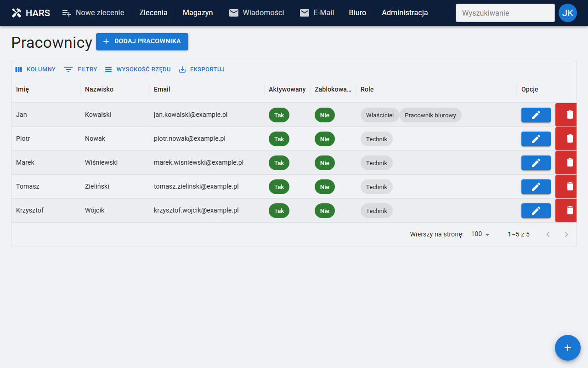Open Administracja menu
The width and height of the screenshot is (588, 368).
405,13
